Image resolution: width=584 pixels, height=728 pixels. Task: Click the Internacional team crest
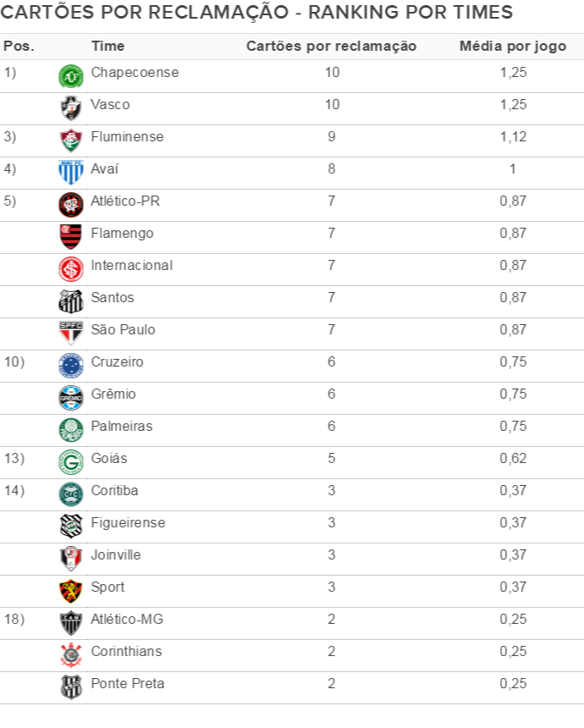click(70, 268)
